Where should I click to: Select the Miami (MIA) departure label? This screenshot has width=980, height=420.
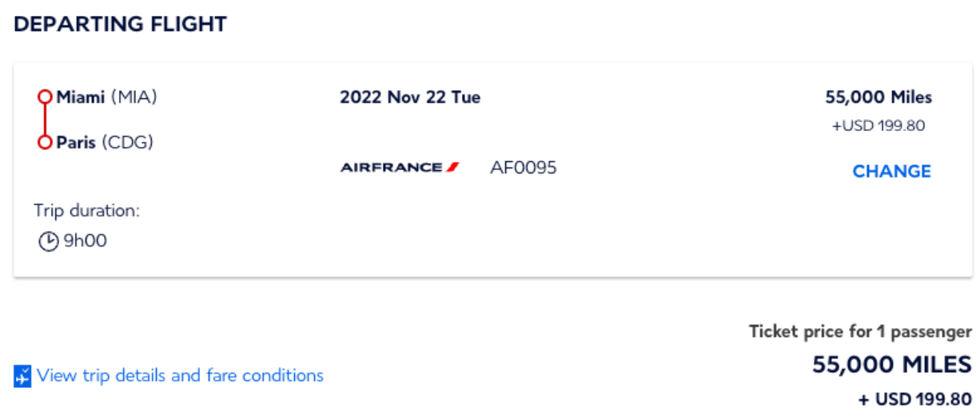point(107,97)
